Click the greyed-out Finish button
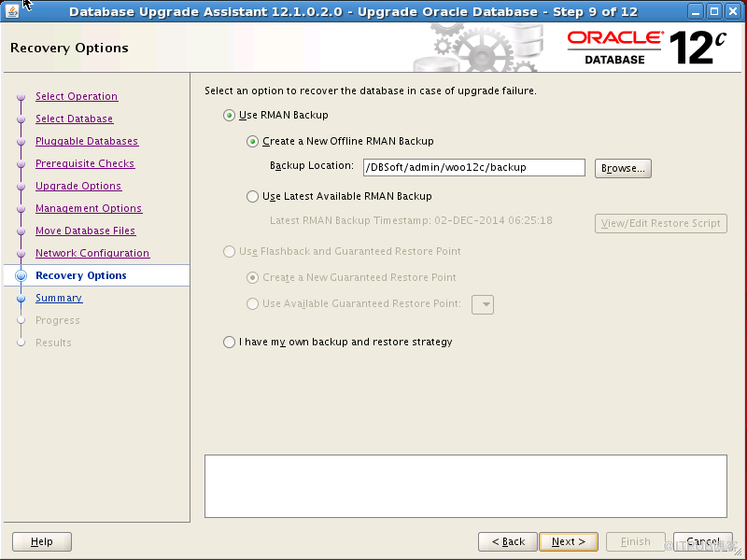 click(x=636, y=541)
